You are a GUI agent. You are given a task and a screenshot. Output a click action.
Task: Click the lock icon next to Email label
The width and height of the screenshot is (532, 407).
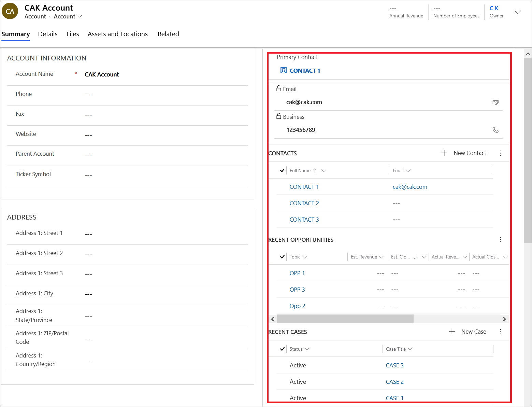[279, 88]
